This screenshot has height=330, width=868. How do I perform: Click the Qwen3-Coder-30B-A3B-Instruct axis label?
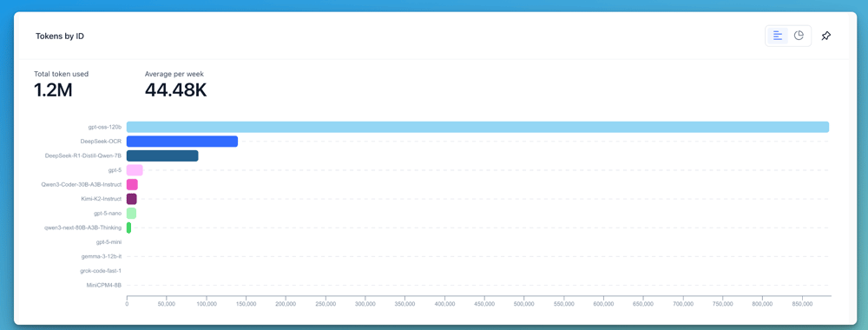point(82,184)
